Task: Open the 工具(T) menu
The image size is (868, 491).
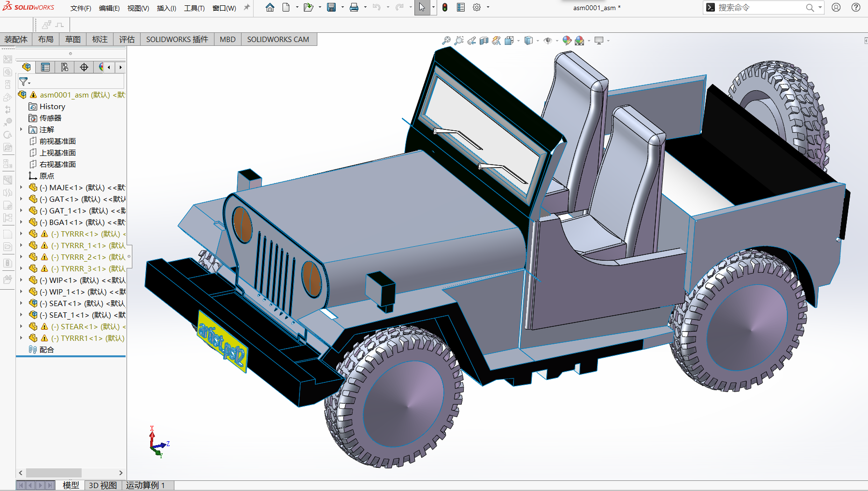Action: 194,8
